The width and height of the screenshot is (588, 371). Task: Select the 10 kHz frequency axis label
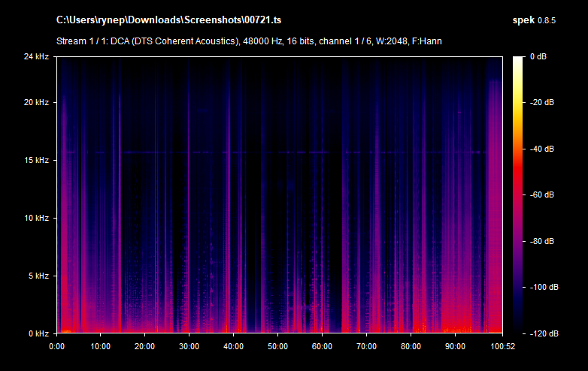point(37,219)
